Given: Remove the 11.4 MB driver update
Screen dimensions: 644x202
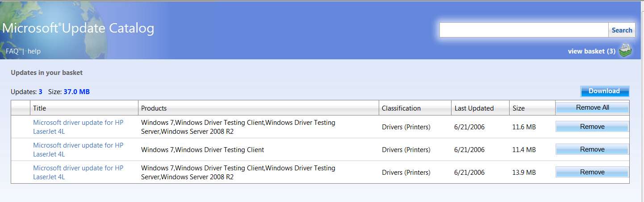Looking at the screenshot, I should (x=592, y=149).
